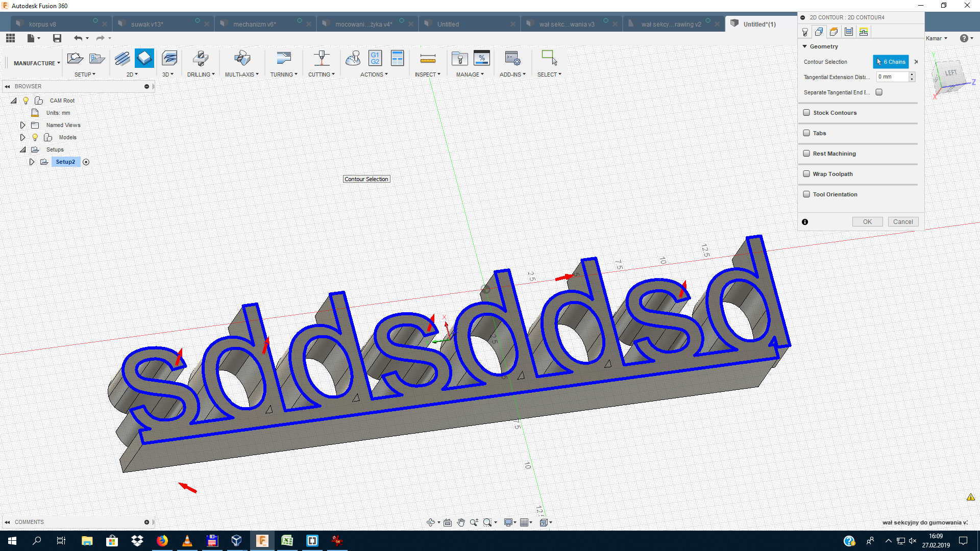Open the MANUFACTURE workspace dropdown

pyautogui.click(x=37, y=63)
